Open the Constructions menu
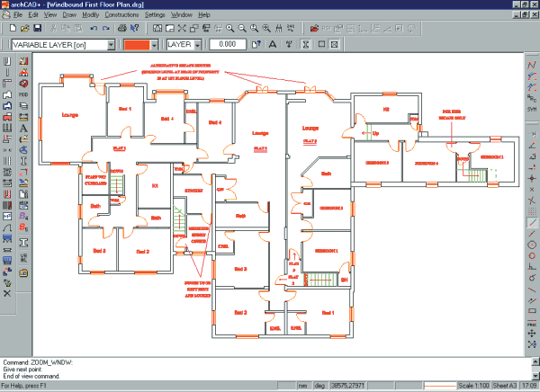The image size is (540, 392). [121, 15]
